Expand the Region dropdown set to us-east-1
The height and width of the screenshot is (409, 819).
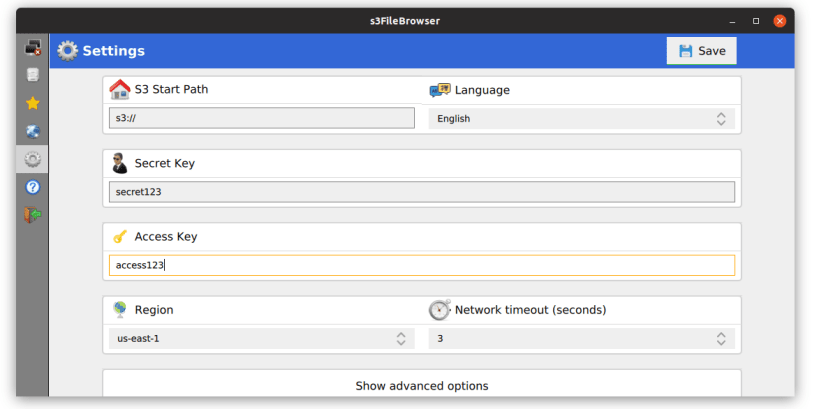261,338
